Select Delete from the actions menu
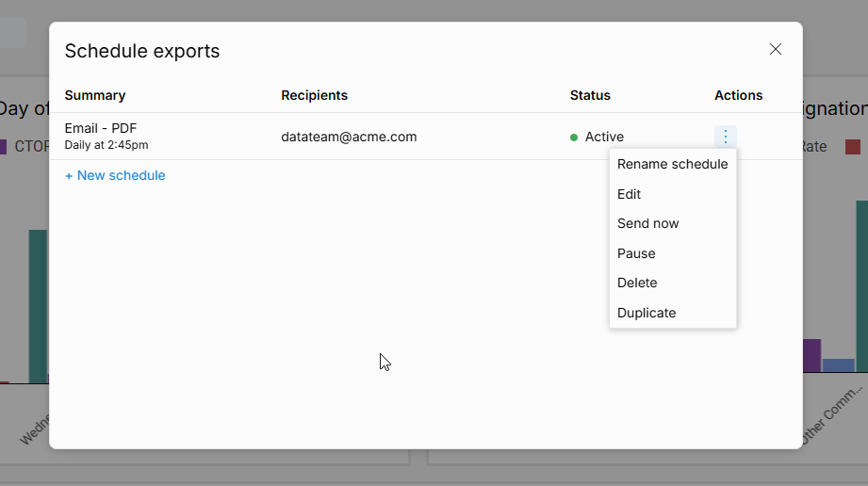868x486 pixels. pyautogui.click(x=637, y=283)
